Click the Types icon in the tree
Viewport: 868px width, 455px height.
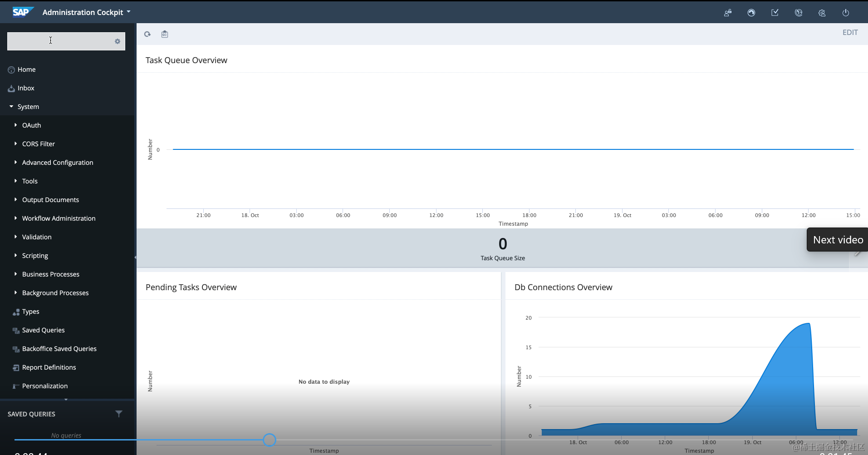tap(16, 312)
